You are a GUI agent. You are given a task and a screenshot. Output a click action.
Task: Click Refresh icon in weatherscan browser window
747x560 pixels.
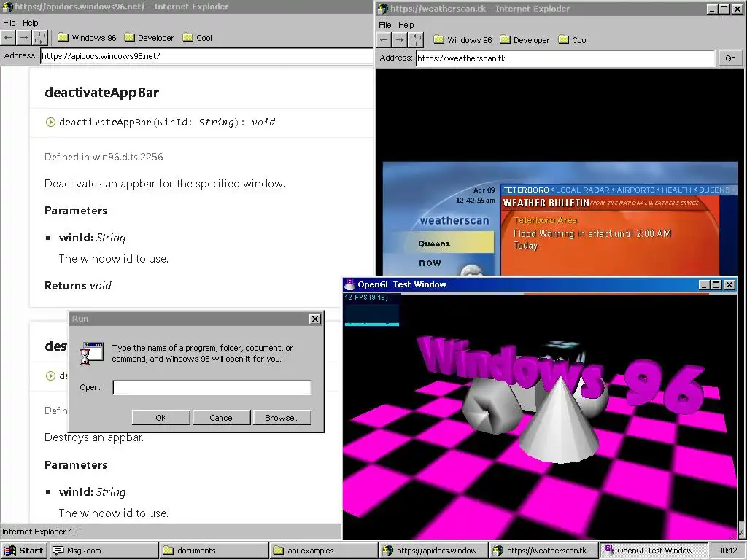[x=416, y=40]
